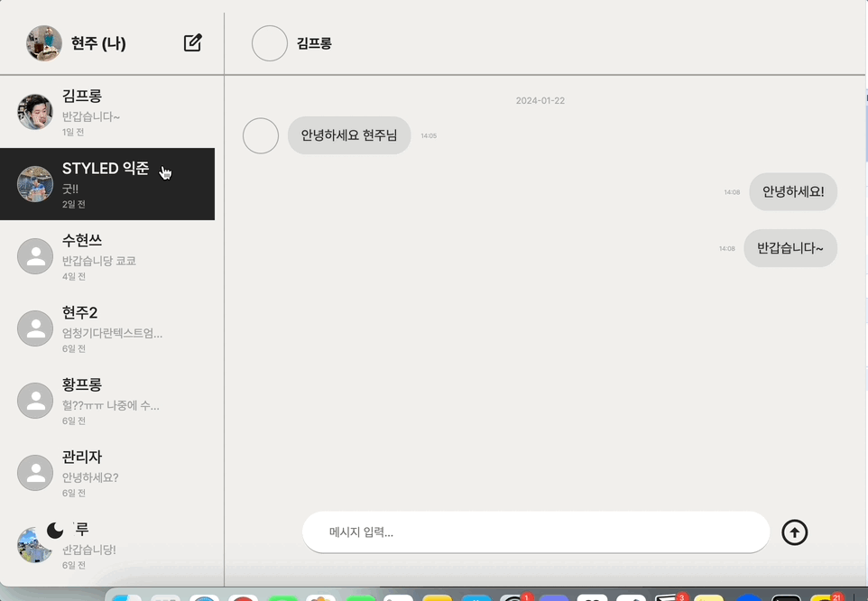
Task: Select the STYLED 익준 conversation
Action: click(107, 184)
